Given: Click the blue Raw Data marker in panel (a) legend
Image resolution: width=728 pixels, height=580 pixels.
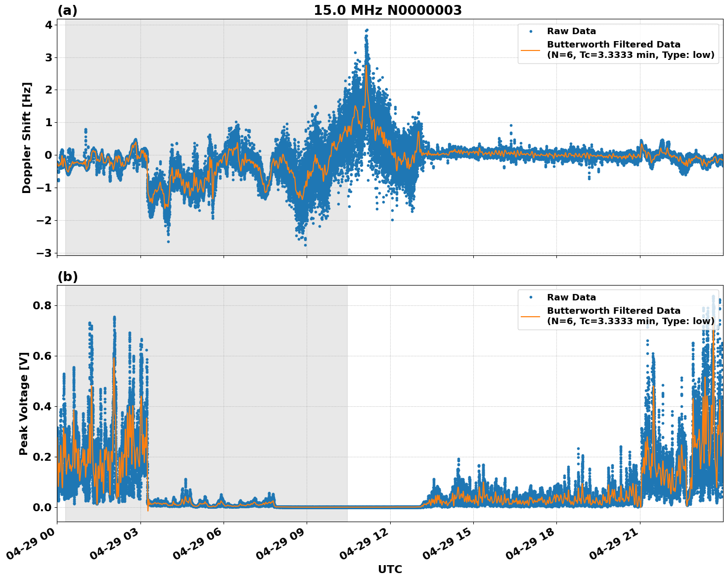Looking at the screenshot, I should (531, 31).
